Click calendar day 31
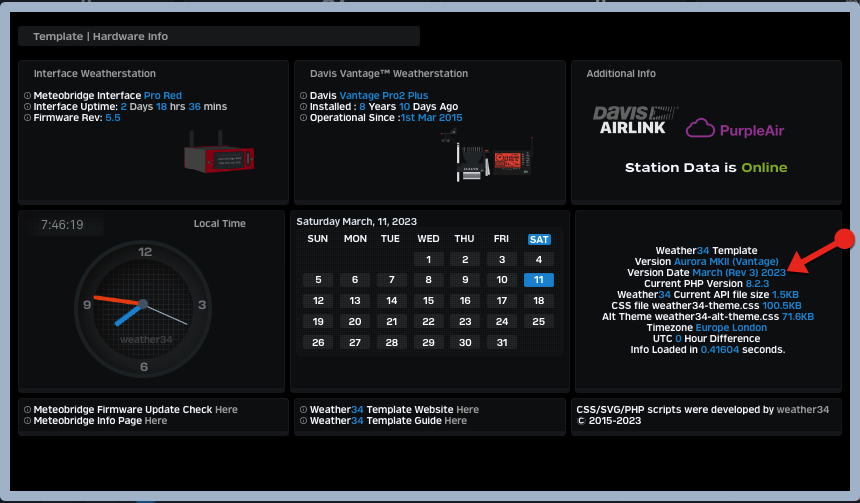 click(502, 342)
